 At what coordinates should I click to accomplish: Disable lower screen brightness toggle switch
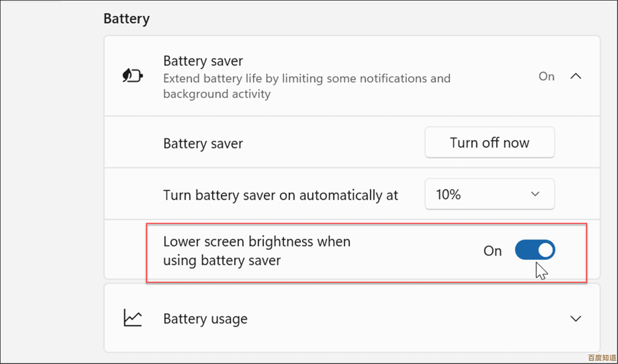coord(535,250)
